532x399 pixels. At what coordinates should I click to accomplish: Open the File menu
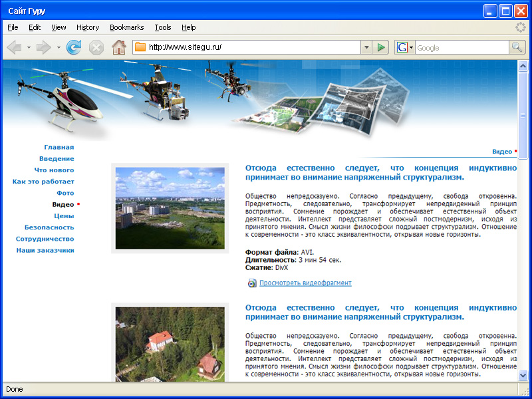13,27
